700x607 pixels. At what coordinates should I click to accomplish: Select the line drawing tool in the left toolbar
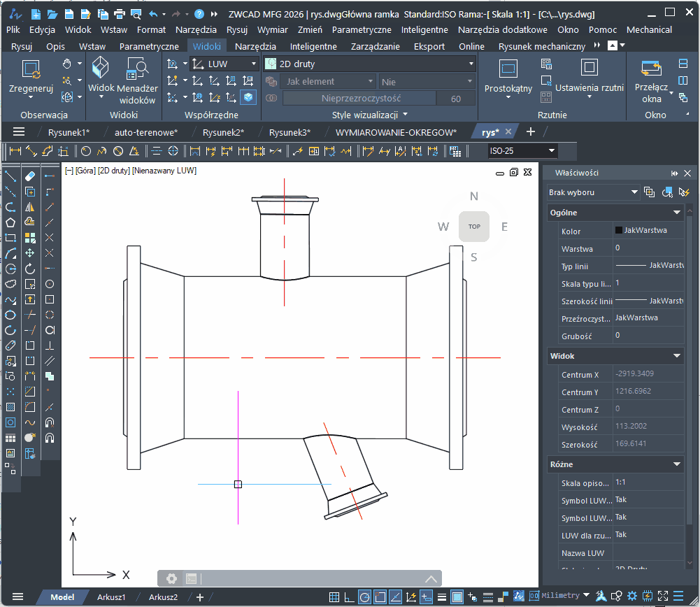coord(10,176)
